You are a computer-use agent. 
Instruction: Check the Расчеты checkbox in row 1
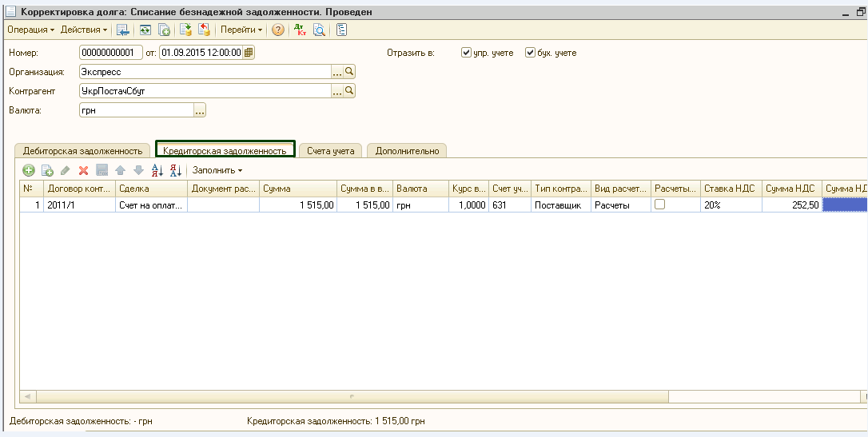tap(660, 205)
